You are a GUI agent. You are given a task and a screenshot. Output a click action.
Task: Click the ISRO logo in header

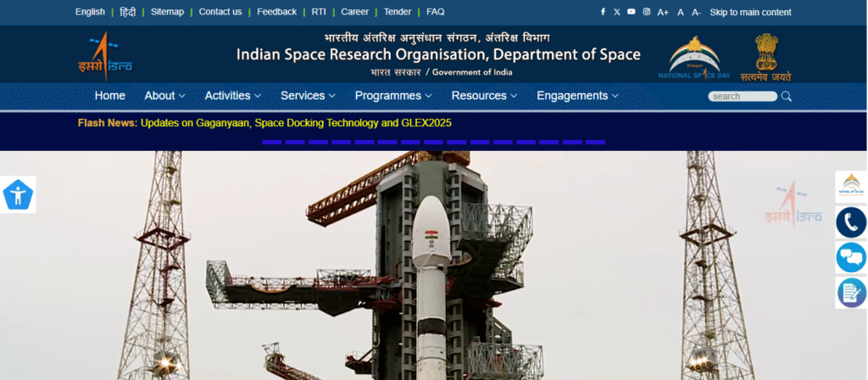pyautogui.click(x=107, y=56)
